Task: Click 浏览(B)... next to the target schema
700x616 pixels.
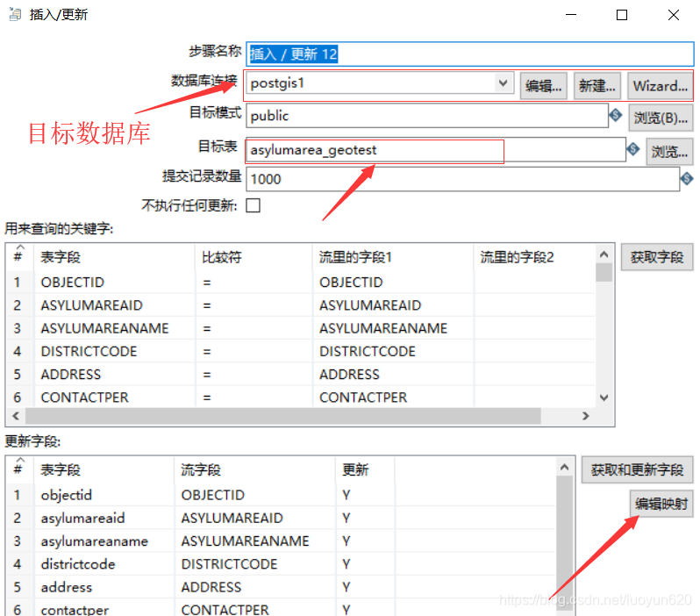Action: point(661,118)
